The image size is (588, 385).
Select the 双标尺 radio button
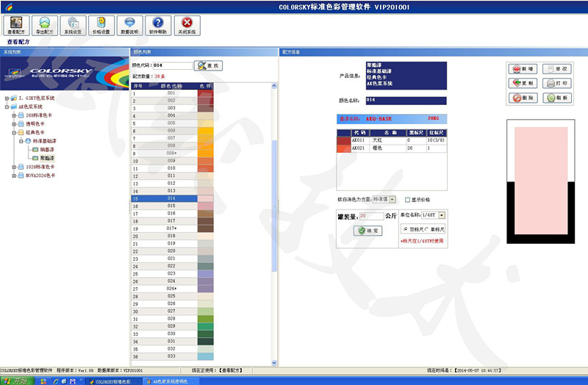[406, 229]
